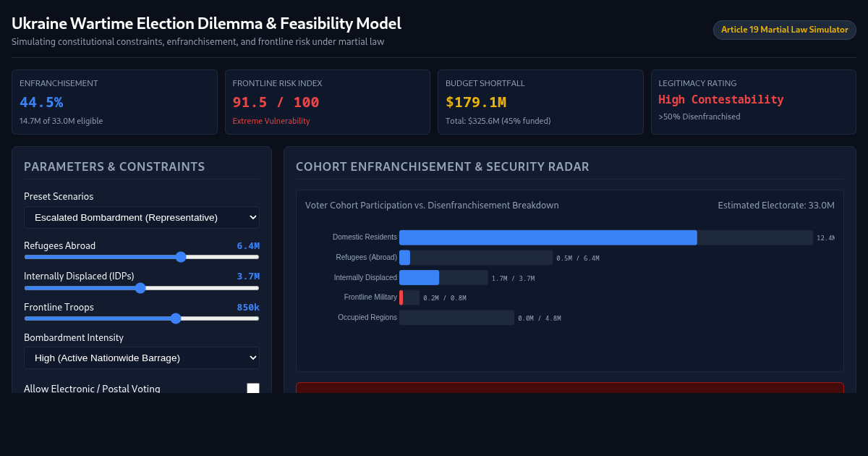Click the '1.7M / 3.7M' bar label
The image size is (868, 456).
[513, 279]
